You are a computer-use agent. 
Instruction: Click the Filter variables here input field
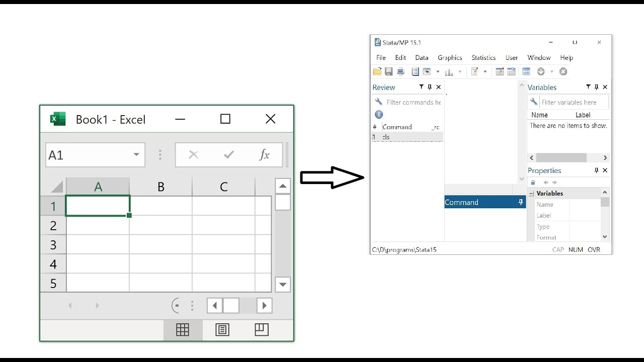[x=574, y=102]
